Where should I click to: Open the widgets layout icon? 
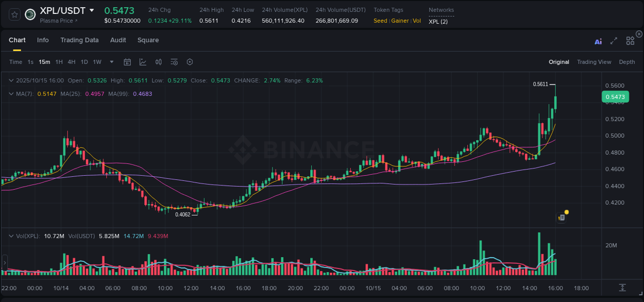click(x=630, y=41)
